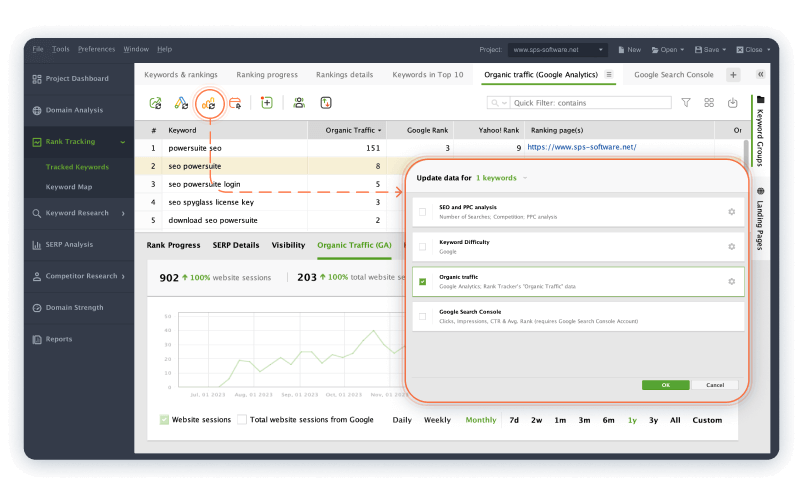803x498 pixels.
Task: Click the schedule tasks calendar icon
Action: pyautogui.click(x=235, y=103)
